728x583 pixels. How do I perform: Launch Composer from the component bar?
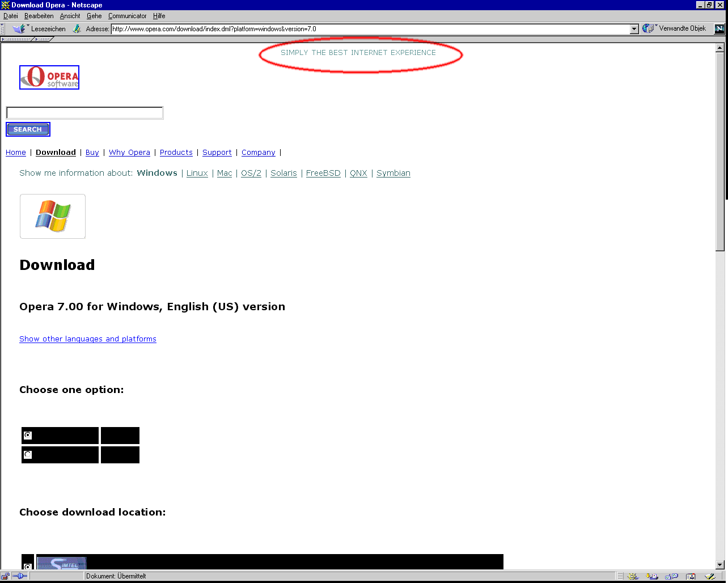tap(710, 576)
